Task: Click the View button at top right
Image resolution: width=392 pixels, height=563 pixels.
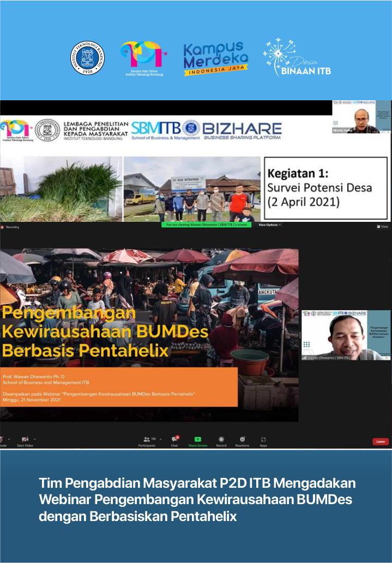Action: pyautogui.click(x=382, y=227)
